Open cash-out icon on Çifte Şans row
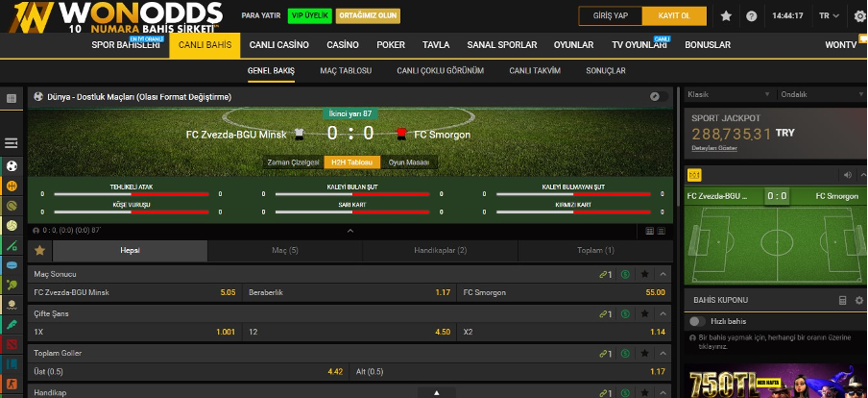Viewport: 868px width, 398px height. click(625, 313)
